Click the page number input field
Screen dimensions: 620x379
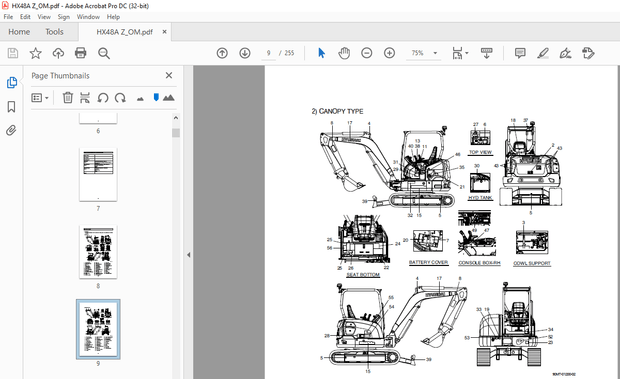pos(268,53)
